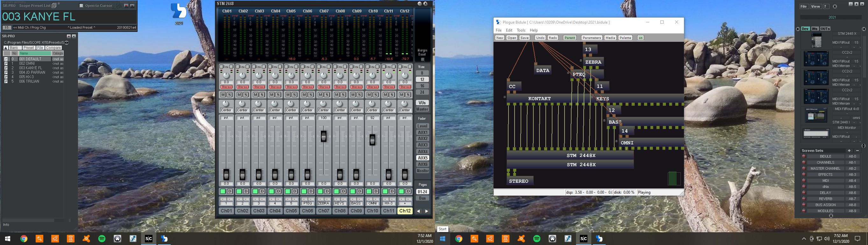Mute channel Ch10 with the M button
Screen dimensions: 868x245
click(x=369, y=95)
